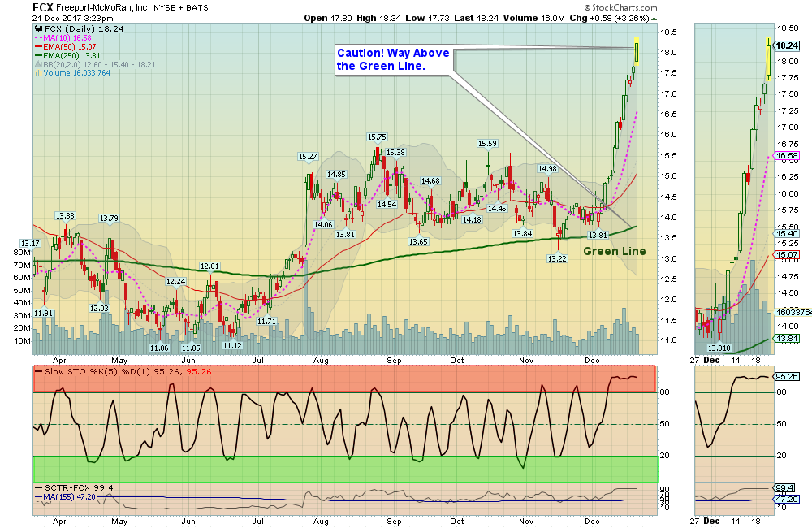Open the StockCharts.com link
Screen dimensions: 812x528
[620, 8]
